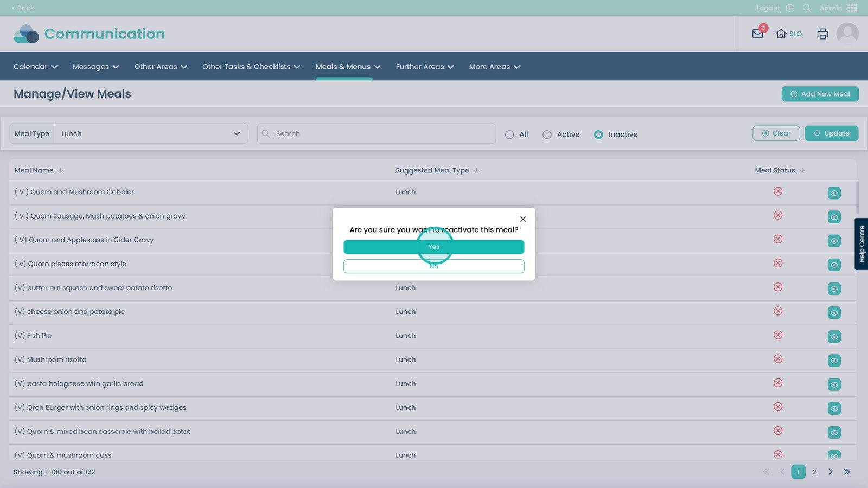
Task: Expand the Further Areas menu
Action: click(x=424, y=67)
